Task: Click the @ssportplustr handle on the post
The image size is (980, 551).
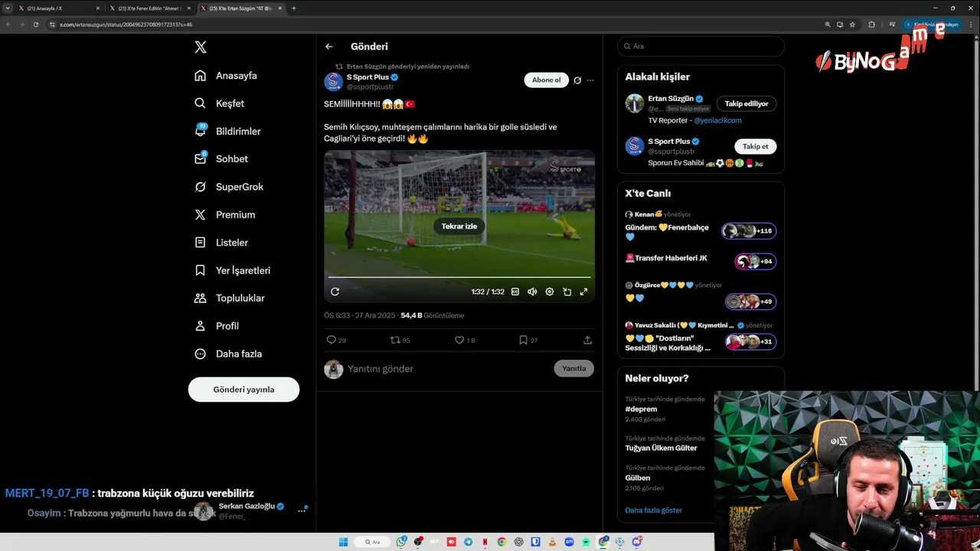Action: (370, 87)
